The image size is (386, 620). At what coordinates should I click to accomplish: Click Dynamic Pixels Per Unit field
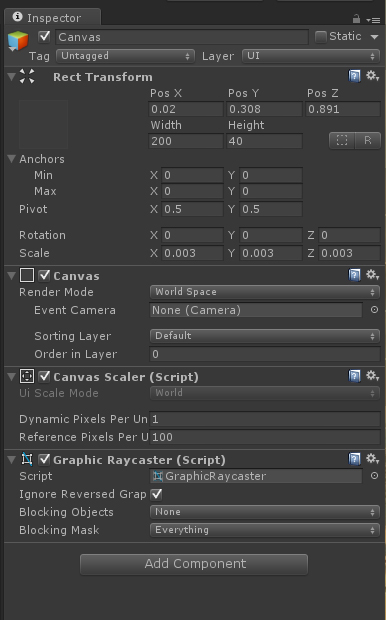tap(265, 419)
